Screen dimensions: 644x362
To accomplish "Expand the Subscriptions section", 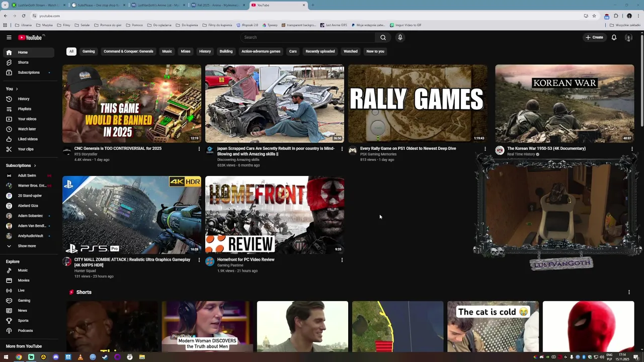I will [x=21, y=165].
